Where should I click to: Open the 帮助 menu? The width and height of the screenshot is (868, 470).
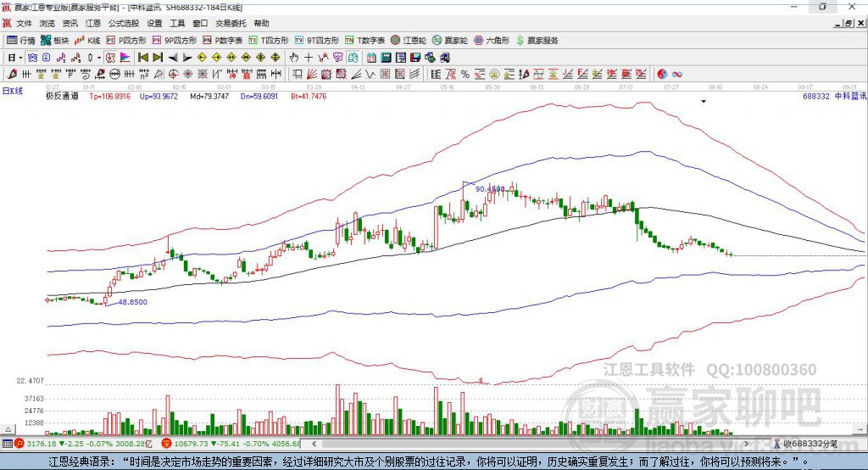(261, 23)
